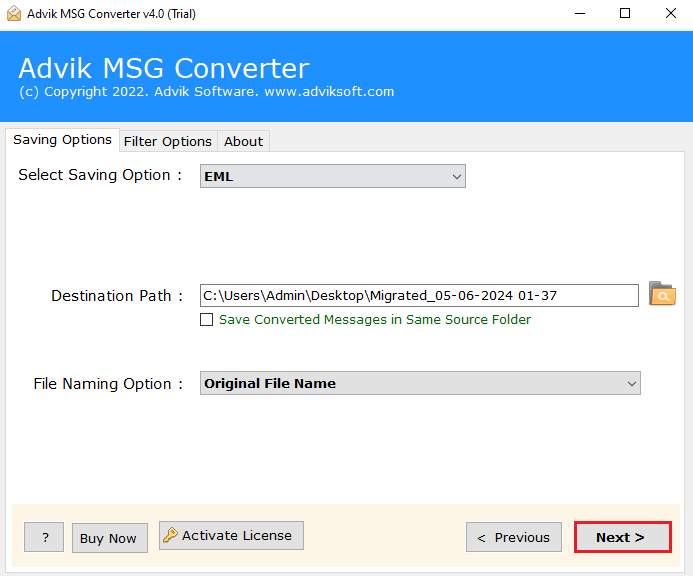Expand the File Naming Option dropdown
The image size is (693, 576).
click(420, 383)
